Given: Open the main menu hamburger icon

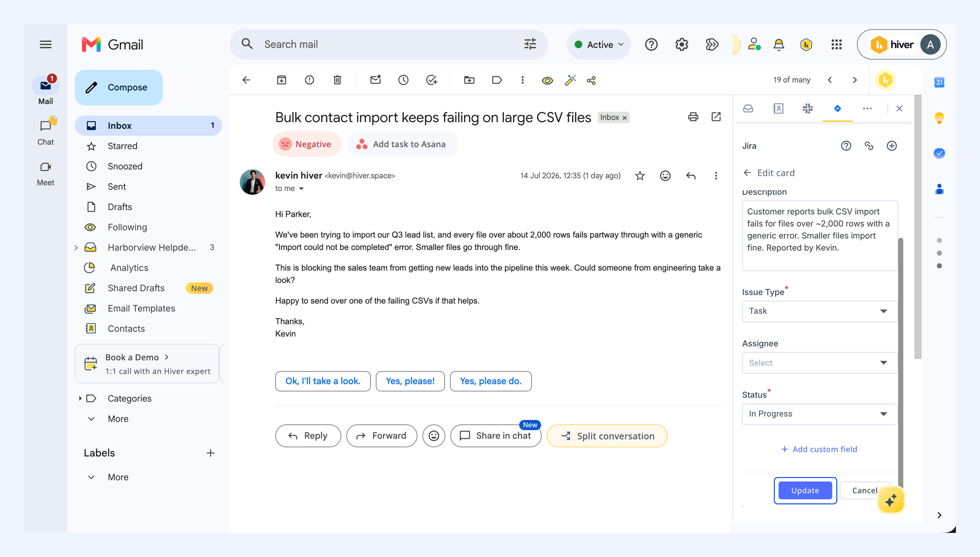Looking at the screenshot, I should [46, 44].
